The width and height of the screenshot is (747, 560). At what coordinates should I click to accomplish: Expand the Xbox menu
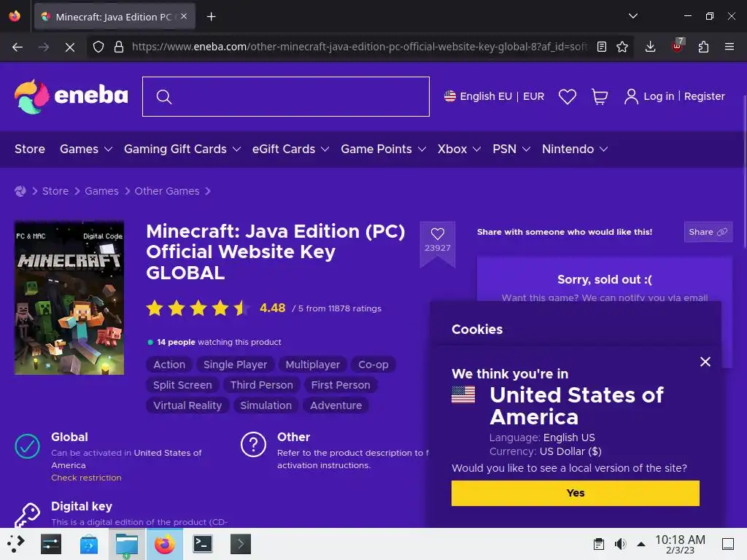tap(459, 149)
